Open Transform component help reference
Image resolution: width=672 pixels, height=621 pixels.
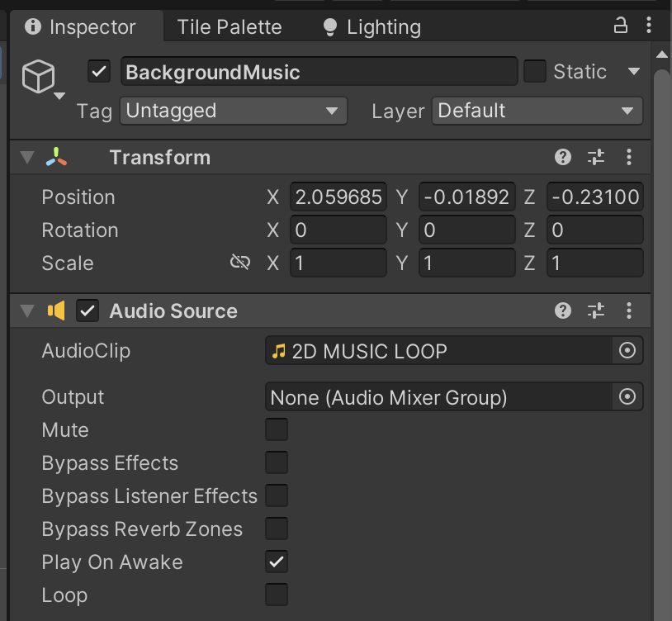click(563, 157)
